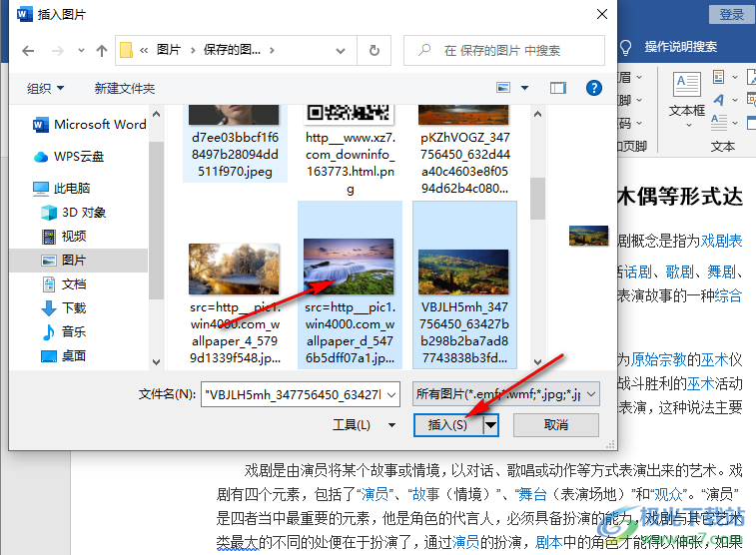
Task: Click the search box for 保存的图片
Action: pyautogui.click(x=504, y=50)
